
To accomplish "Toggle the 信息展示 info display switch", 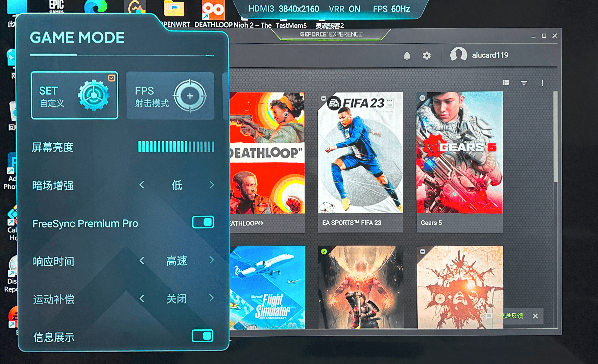I will pos(203,336).
